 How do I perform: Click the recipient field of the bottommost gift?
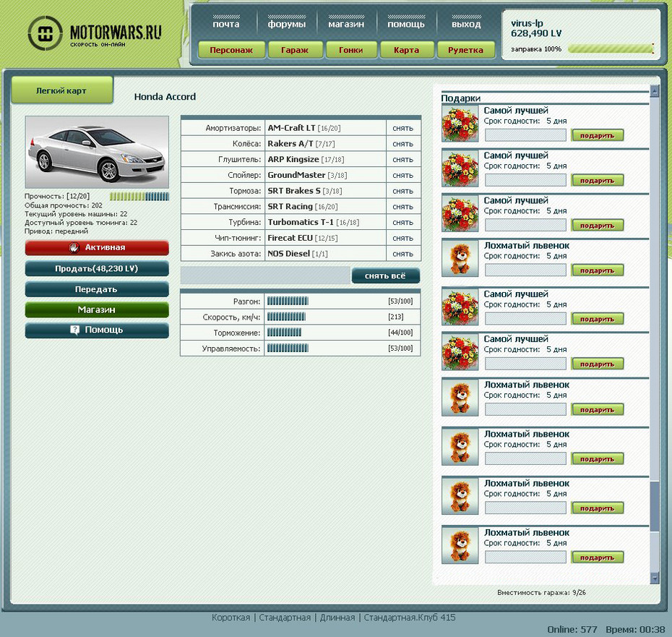[x=525, y=557]
